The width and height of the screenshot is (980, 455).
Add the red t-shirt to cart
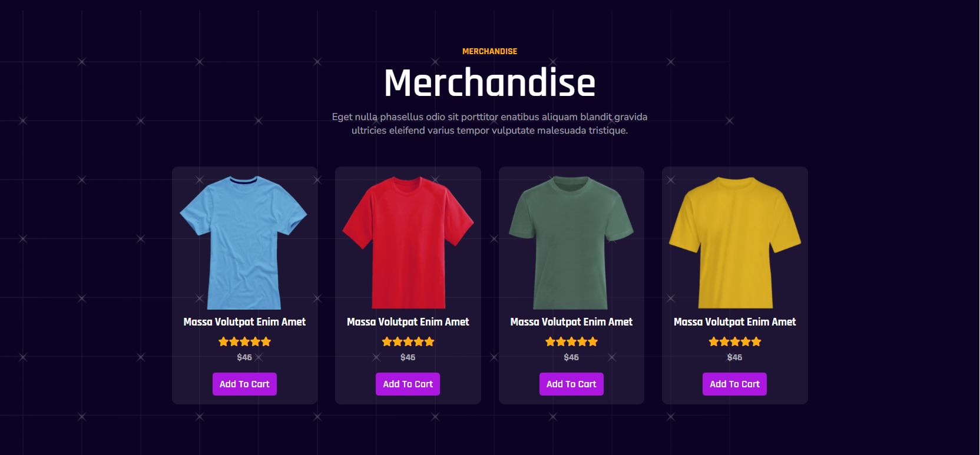click(x=408, y=384)
